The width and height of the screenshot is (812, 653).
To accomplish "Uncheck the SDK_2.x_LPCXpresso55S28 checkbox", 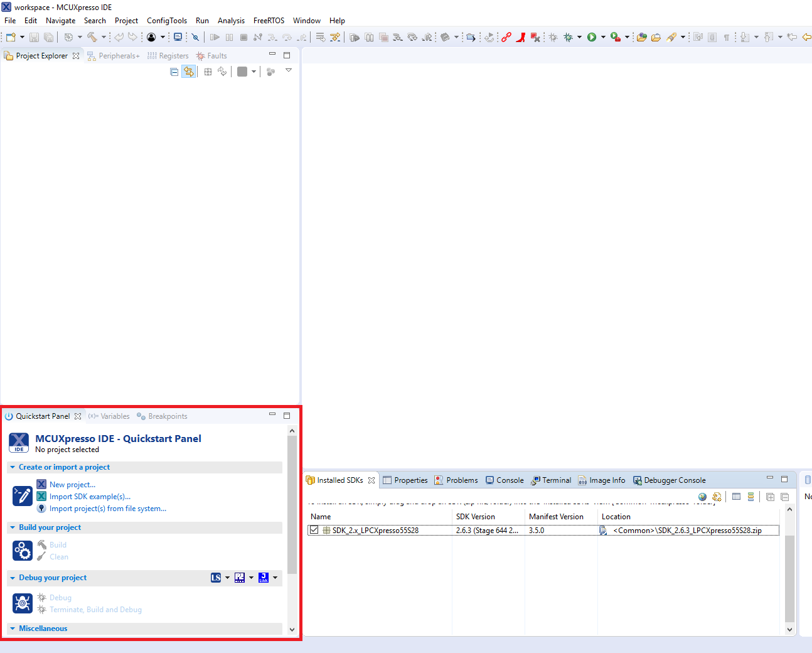I will pyautogui.click(x=314, y=531).
